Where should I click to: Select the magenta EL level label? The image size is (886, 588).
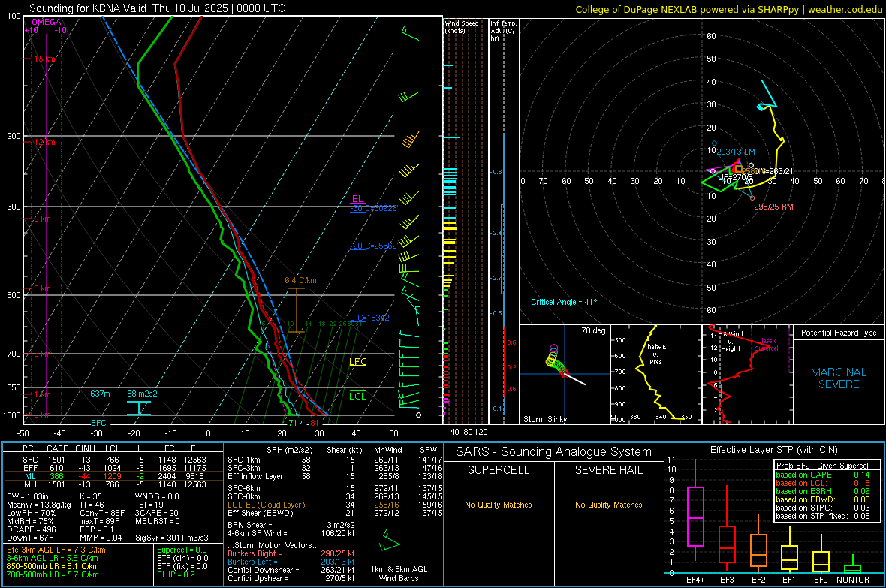357,199
